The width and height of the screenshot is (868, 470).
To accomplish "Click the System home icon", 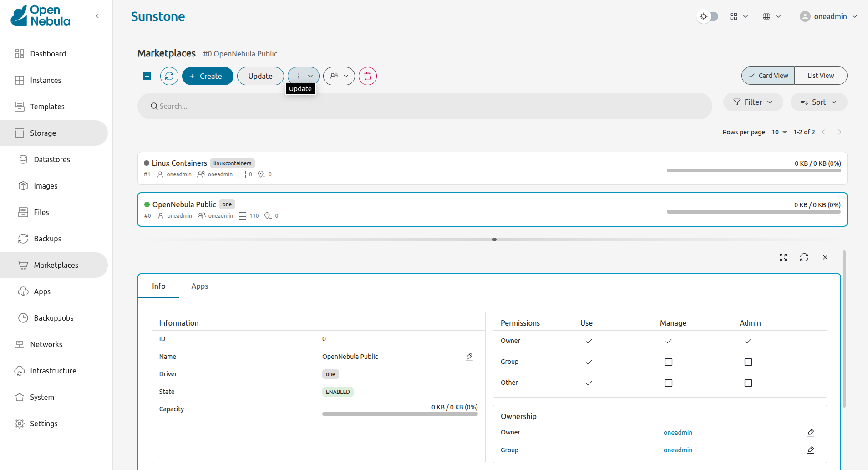I will coord(20,397).
